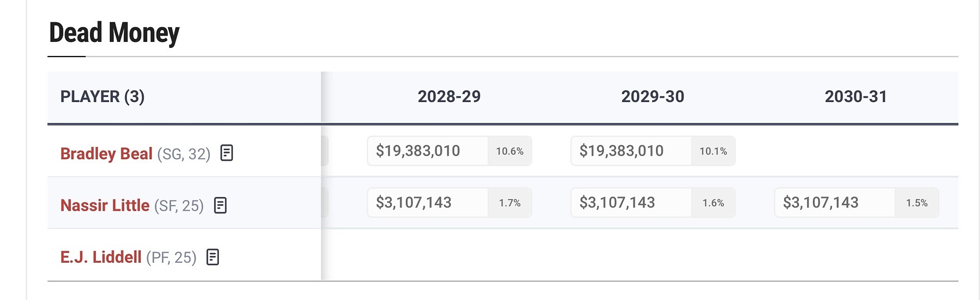Open E.J. Liddell's contract notes icon

pyautogui.click(x=213, y=257)
